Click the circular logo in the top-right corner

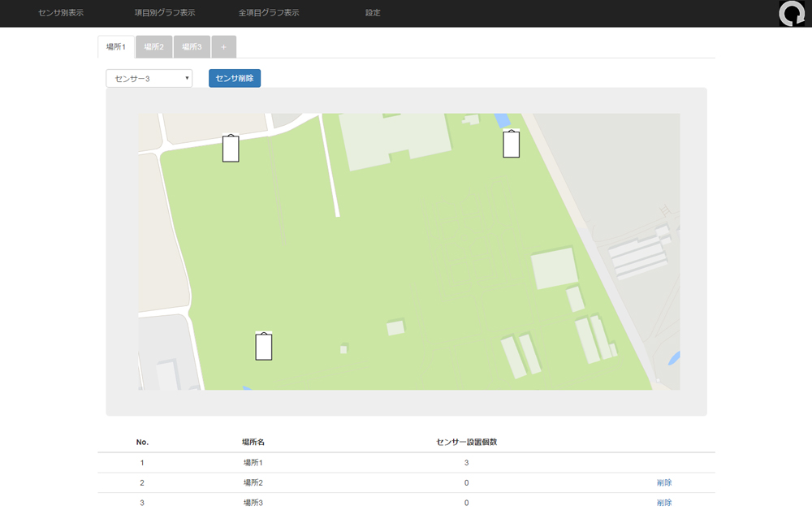tap(791, 14)
